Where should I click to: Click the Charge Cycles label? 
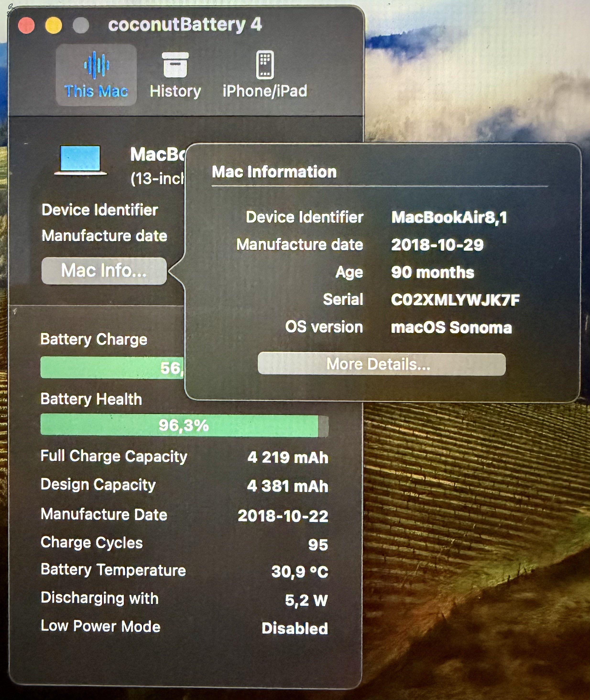(92, 542)
